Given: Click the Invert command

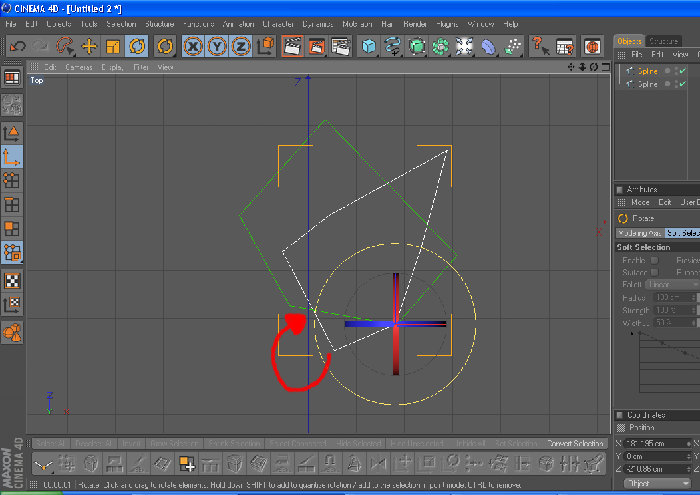Looking at the screenshot, I should pyautogui.click(x=131, y=444).
